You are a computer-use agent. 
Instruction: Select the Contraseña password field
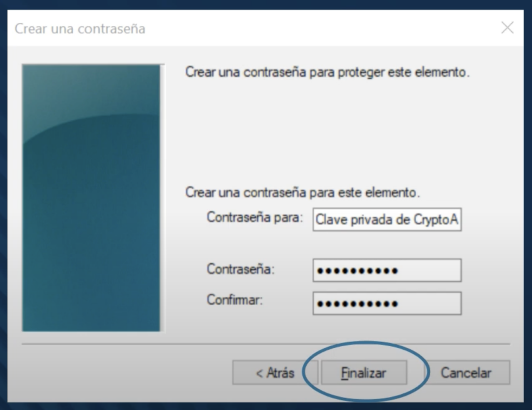[x=387, y=270]
